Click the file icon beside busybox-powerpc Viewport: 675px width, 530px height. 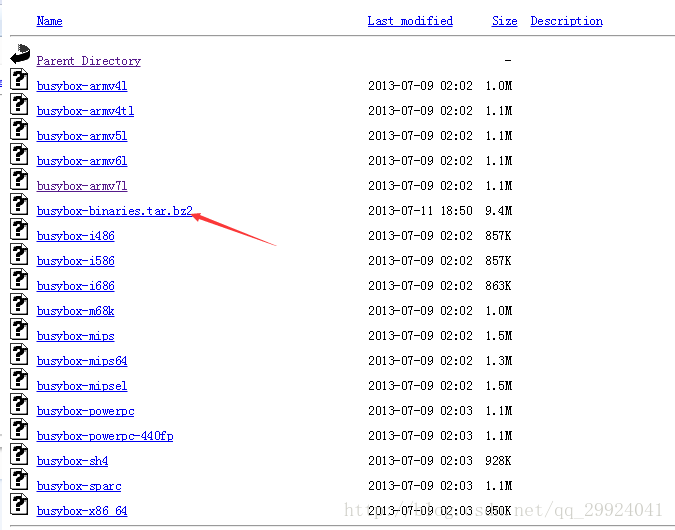coord(19,404)
